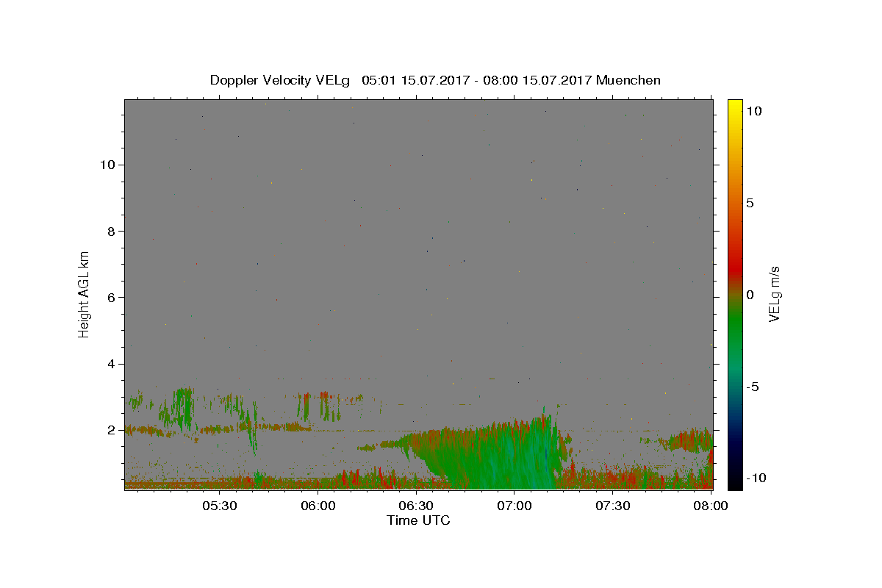Click the 08:00 time axis label
This screenshot has height=588, width=882.
click(711, 506)
